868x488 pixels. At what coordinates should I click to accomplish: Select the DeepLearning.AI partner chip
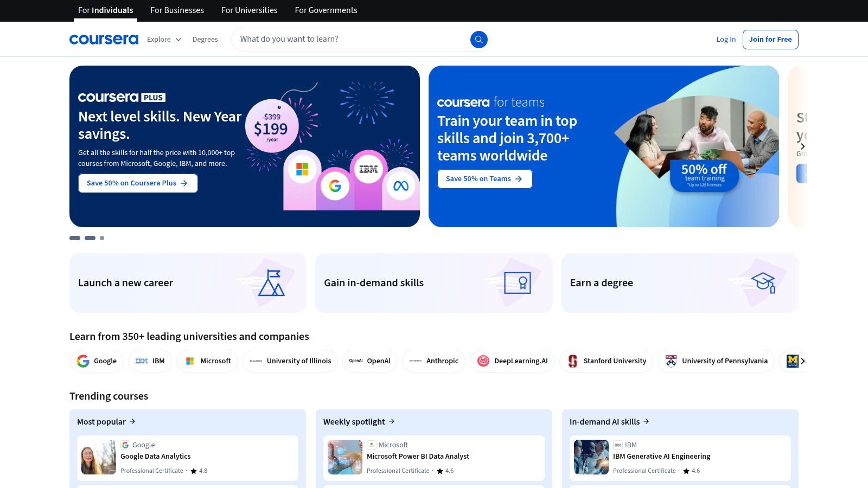[512, 361]
